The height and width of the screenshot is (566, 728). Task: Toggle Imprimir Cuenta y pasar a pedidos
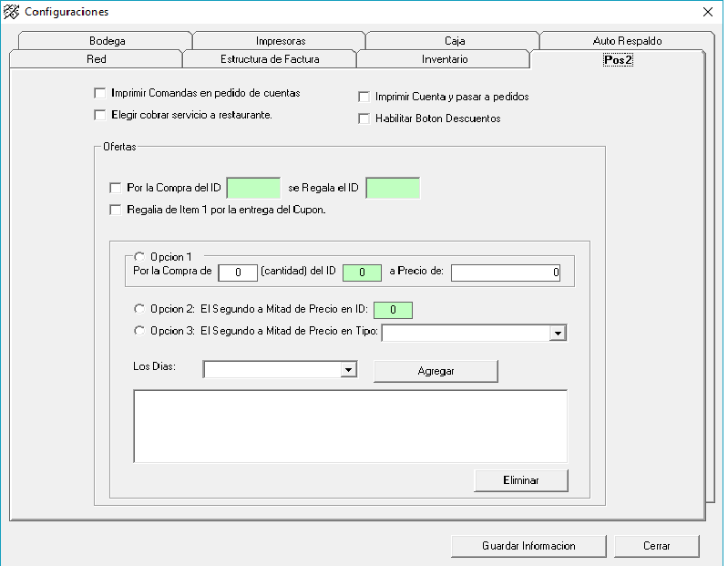tap(364, 97)
